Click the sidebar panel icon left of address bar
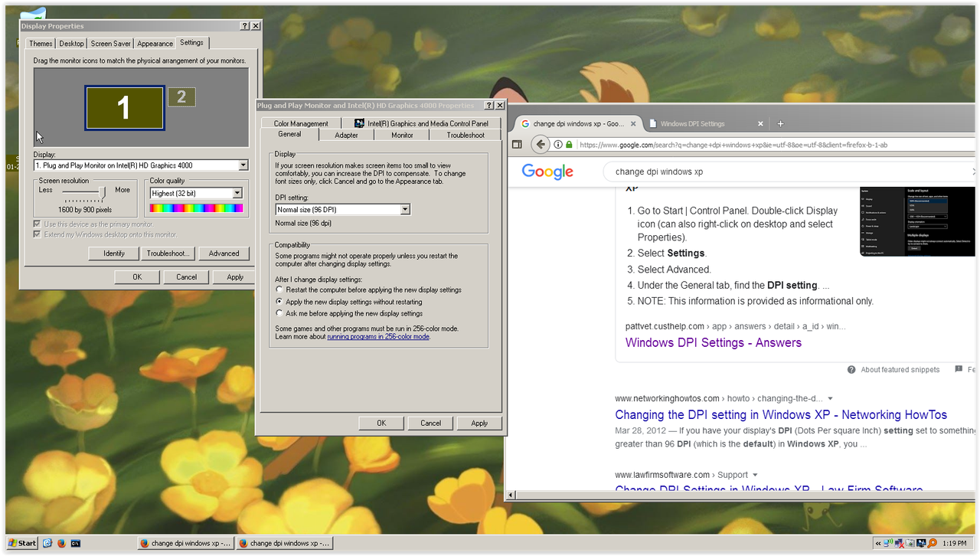 pyautogui.click(x=518, y=144)
